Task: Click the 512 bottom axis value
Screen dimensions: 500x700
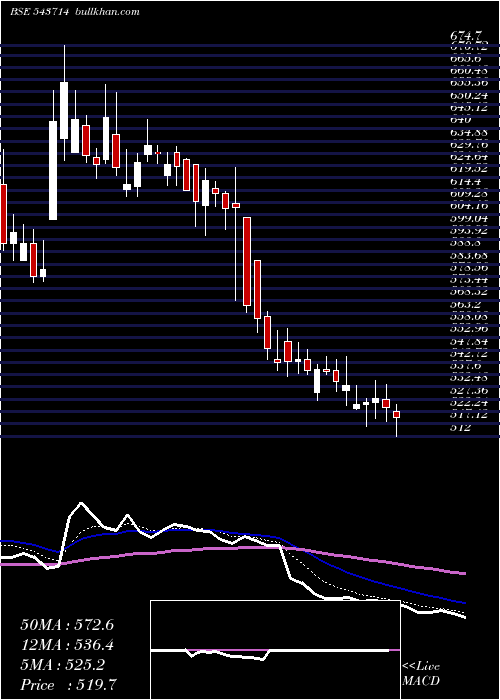Action: (461, 427)
